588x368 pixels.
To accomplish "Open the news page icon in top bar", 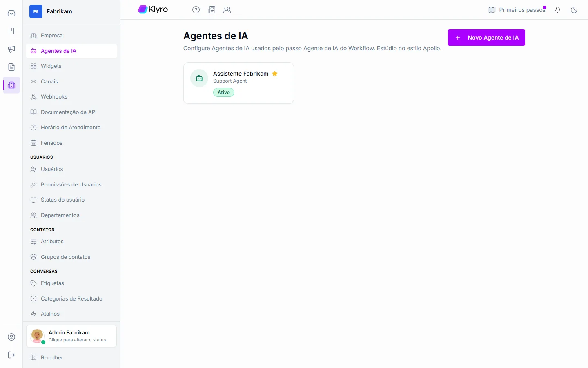I will [212, 10].
